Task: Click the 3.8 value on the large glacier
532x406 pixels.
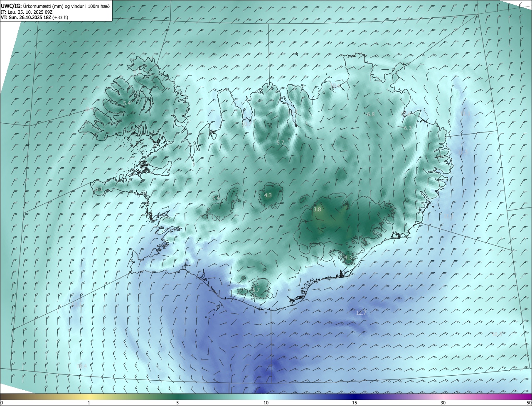Action: coord(317,210)
